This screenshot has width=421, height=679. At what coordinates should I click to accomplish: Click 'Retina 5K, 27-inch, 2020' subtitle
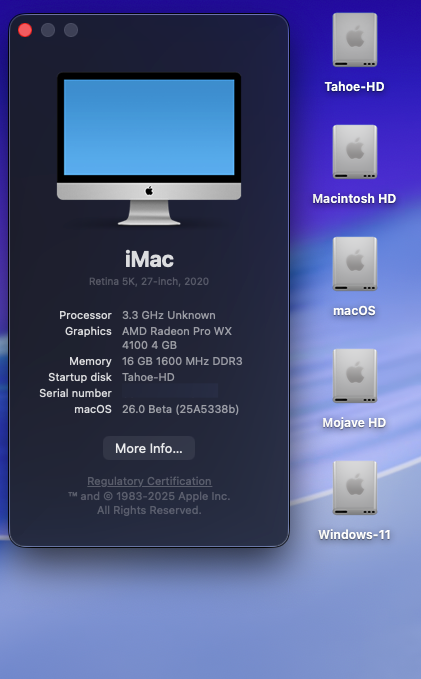pos(149,281)
